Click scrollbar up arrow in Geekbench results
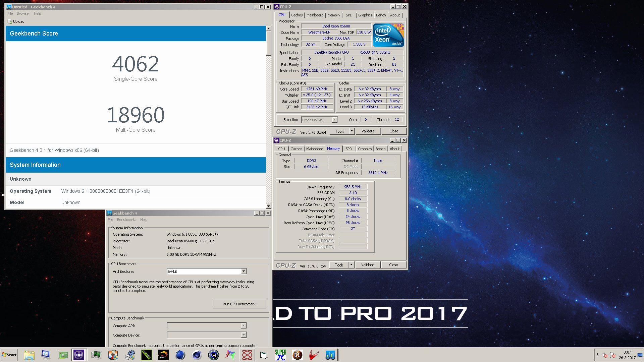The height and width of the screenshot is (362, 644). coord(268,29)
